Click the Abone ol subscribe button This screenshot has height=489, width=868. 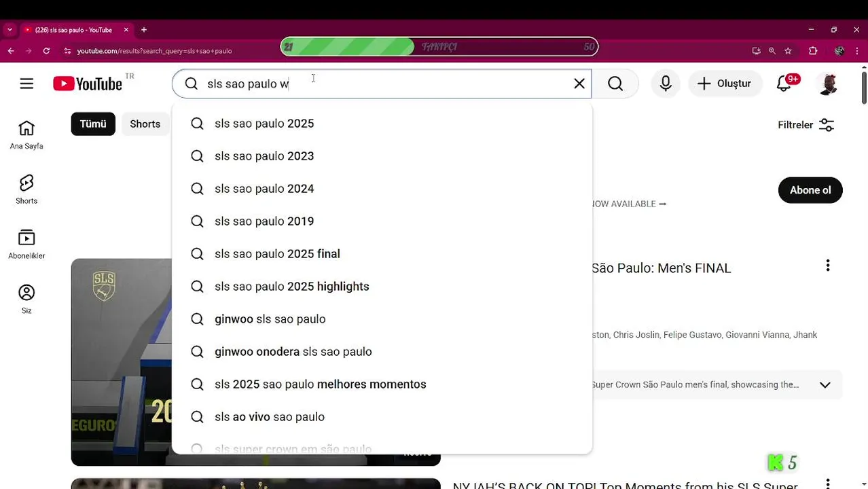click(x=810, y=190)
